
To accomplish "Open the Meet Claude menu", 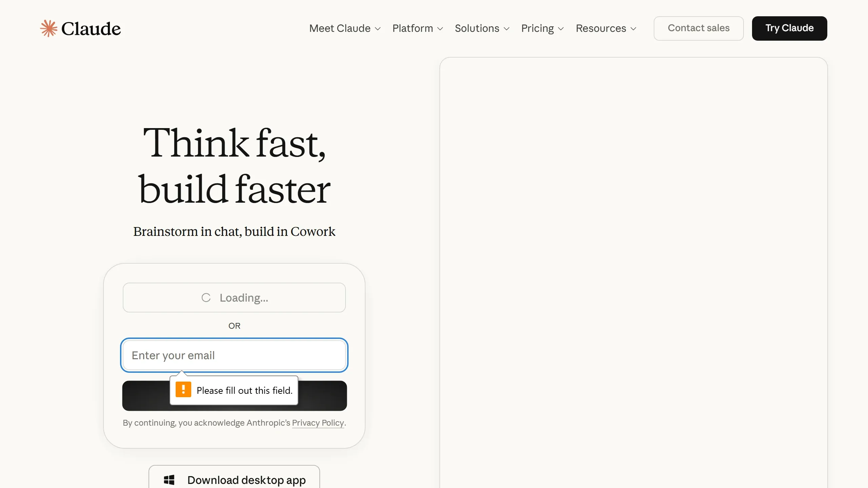I will click(x=345, y=28).
